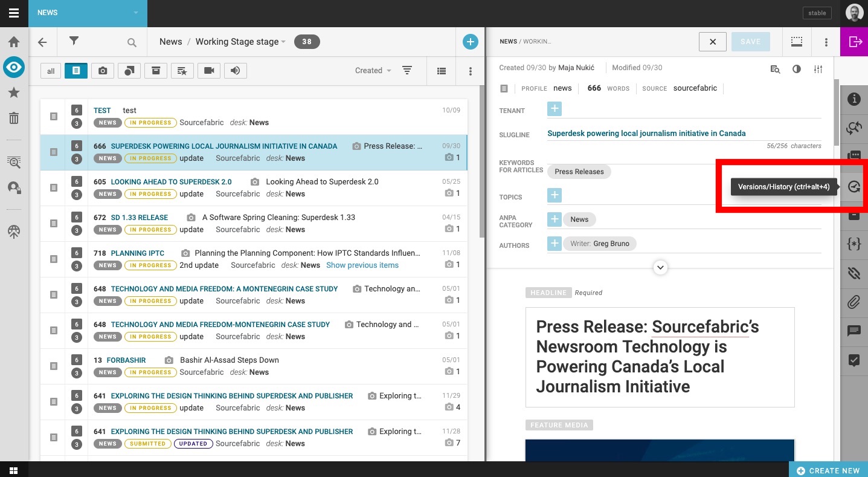This screenshot has width=868, height=477.
Task: Click News in breadcrumb
Action: pyautogui.click(x=170, y=42)
